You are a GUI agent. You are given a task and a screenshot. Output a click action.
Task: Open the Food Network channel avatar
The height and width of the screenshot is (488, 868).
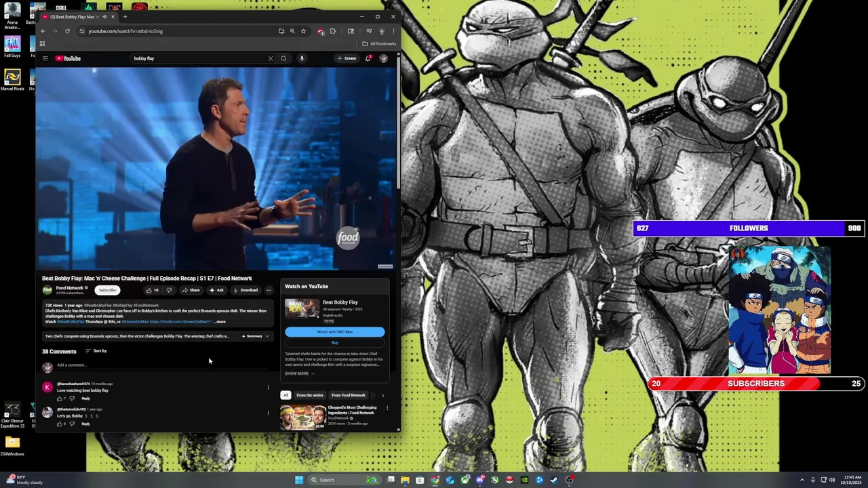pyautogui.click(x=47, y=290)
